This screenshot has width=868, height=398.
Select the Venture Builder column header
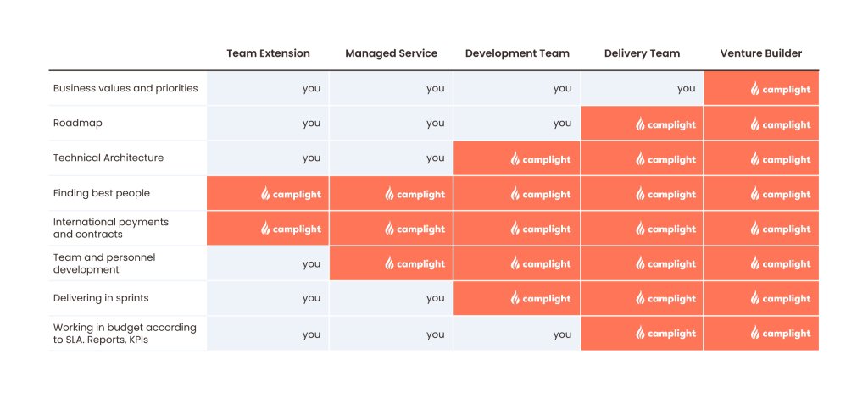[761, 53]
